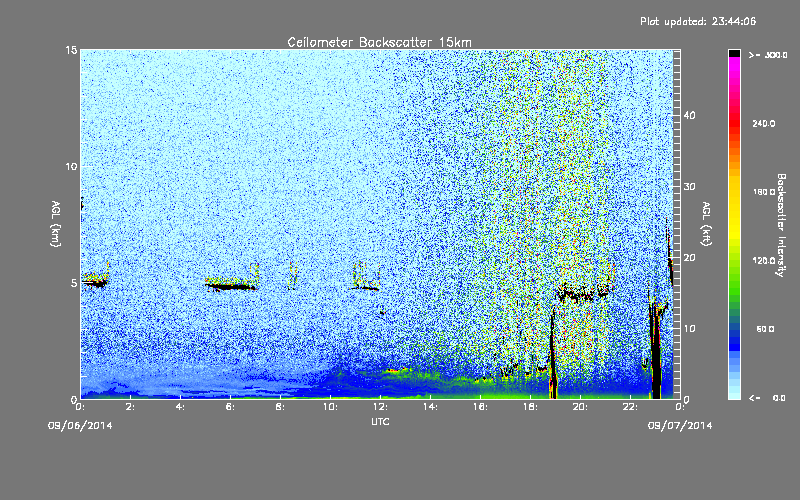800x500 pixels.
Task: Click the colorbar maximum label >= 300.0
Action: click(x=768, y=55)
